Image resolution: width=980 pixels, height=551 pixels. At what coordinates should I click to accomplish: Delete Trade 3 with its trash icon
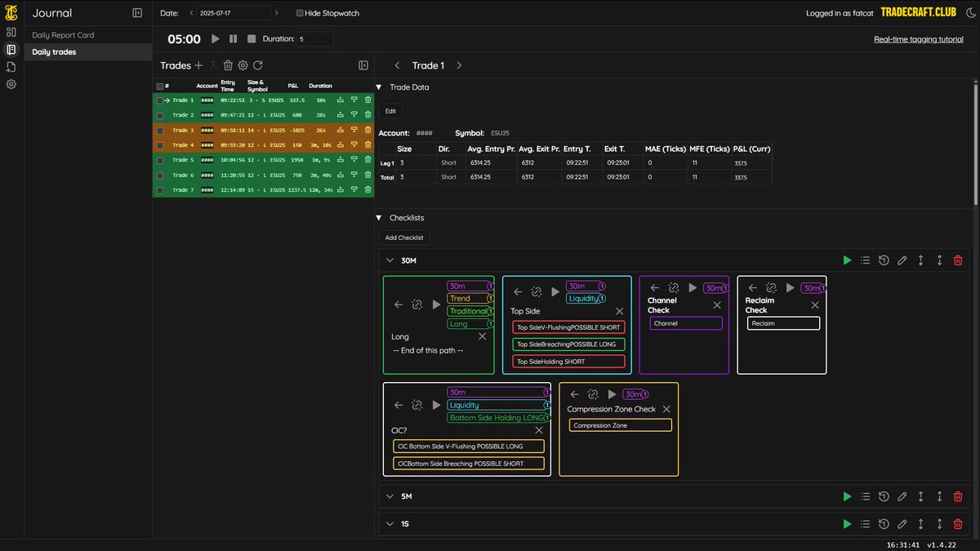[367, 130]
